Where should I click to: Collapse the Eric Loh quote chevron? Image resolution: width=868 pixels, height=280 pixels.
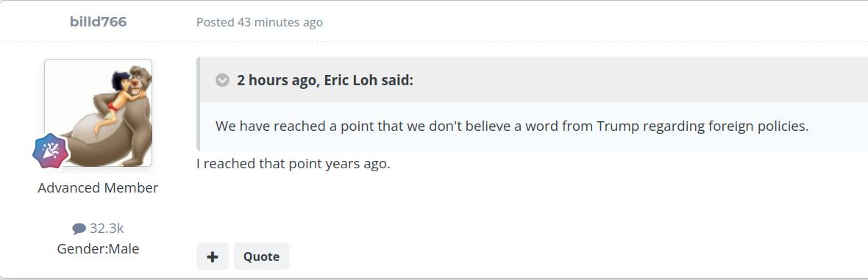pyautogui.click(x=222, y=80)
